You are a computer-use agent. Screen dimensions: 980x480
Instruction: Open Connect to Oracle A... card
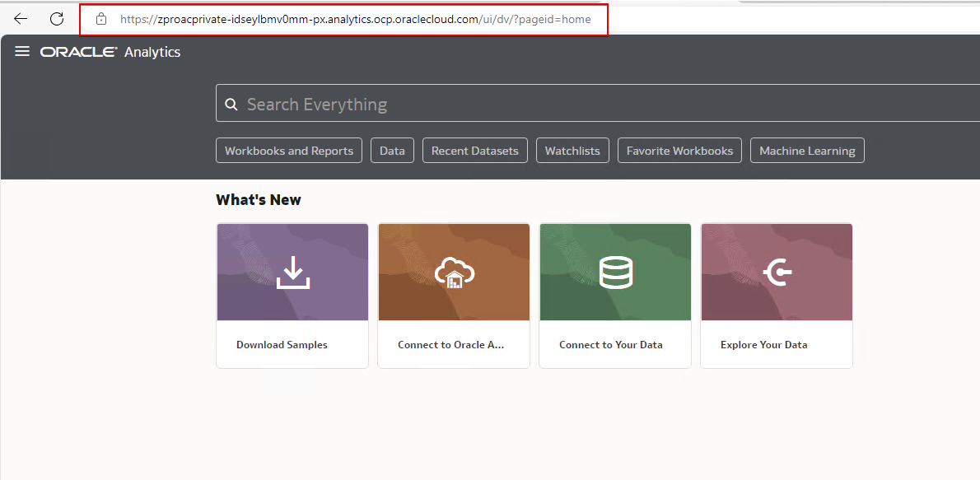click(x=454, y=296)
